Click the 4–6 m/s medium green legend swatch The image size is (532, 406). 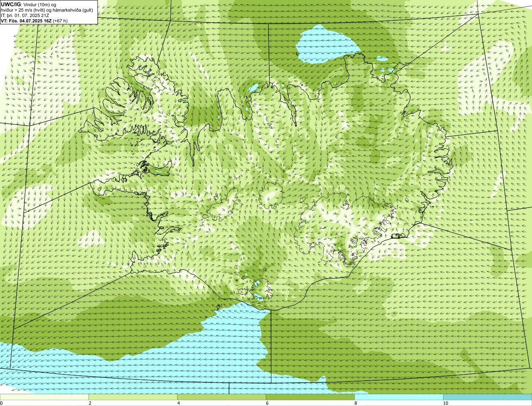[x=221, y=397]
